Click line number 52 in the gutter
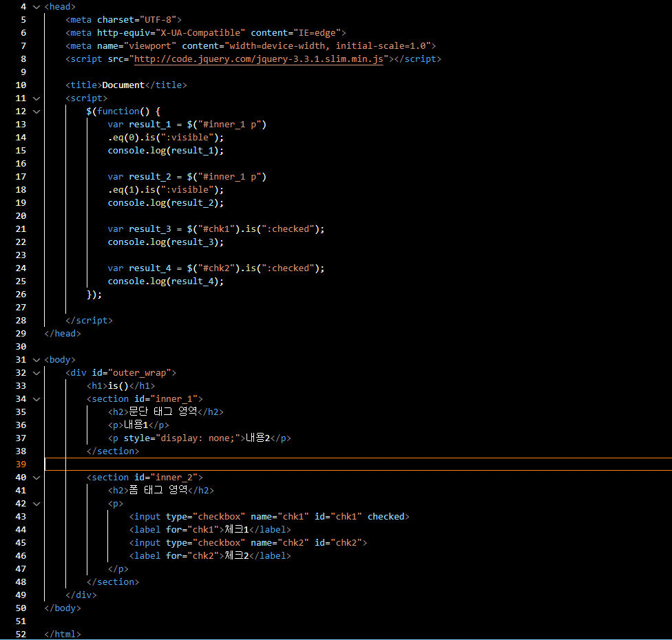This screenshot has height=640, width=672. 21,634
